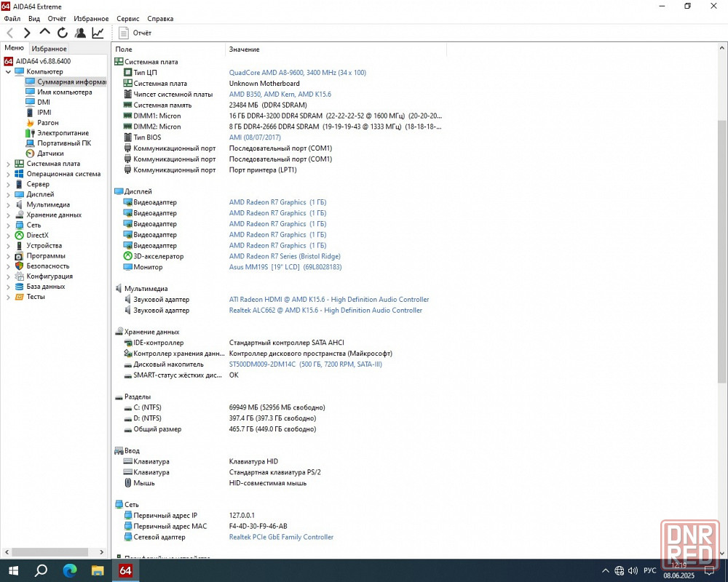728x582 pixels.
Task: Go forward with the right arrow toolbar icon
Action: coord(27,33)
